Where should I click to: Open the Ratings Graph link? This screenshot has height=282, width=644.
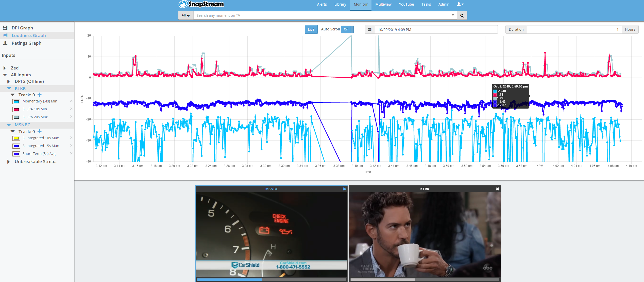[26, 43]
